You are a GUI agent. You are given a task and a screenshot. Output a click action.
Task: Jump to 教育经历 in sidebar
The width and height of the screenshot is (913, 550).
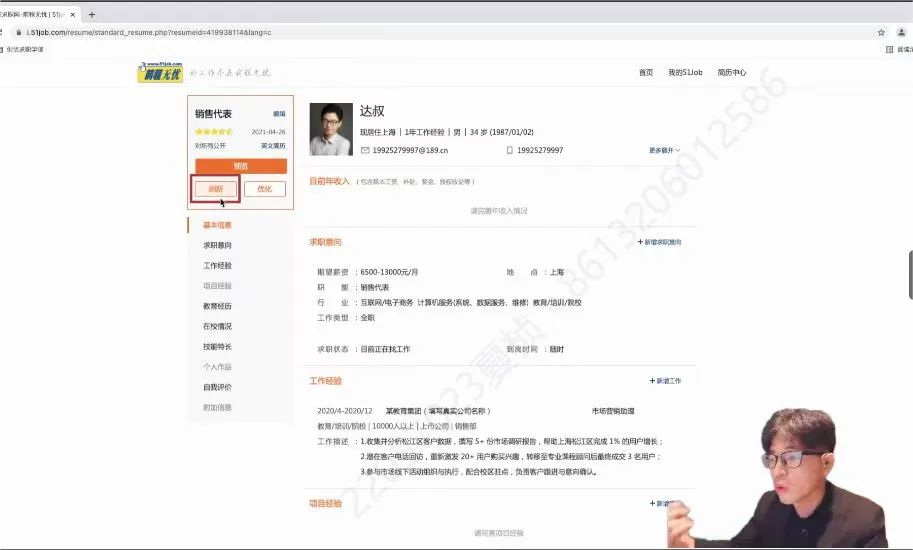pos(217,306)
